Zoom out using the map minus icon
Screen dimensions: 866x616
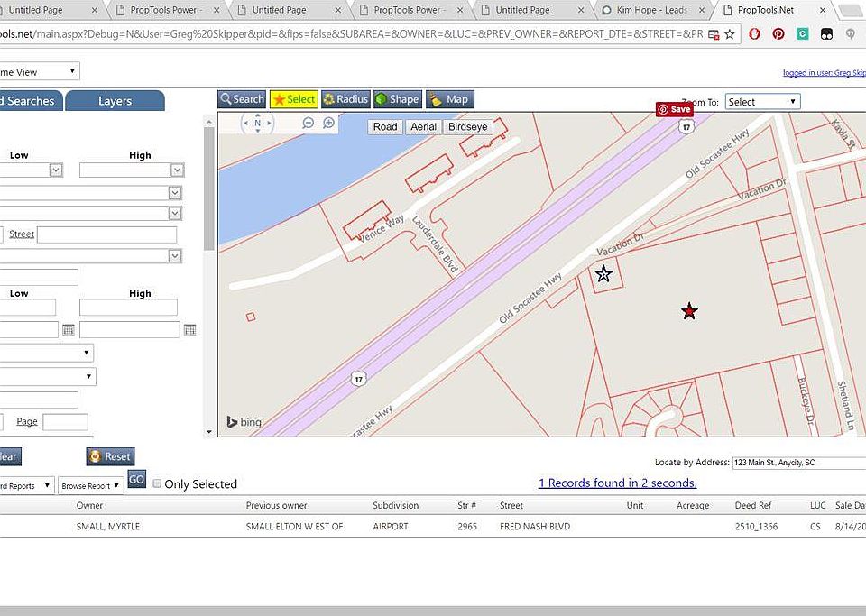[309, 123]
